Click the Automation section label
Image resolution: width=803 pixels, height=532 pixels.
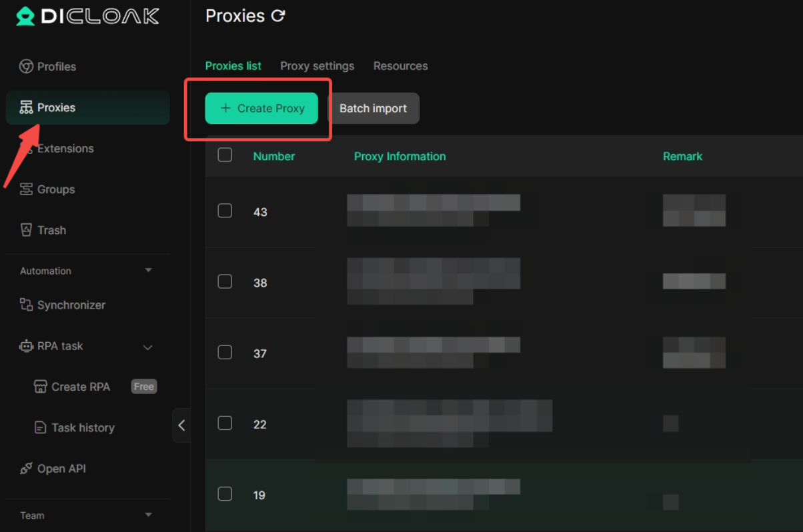[45, 271]
